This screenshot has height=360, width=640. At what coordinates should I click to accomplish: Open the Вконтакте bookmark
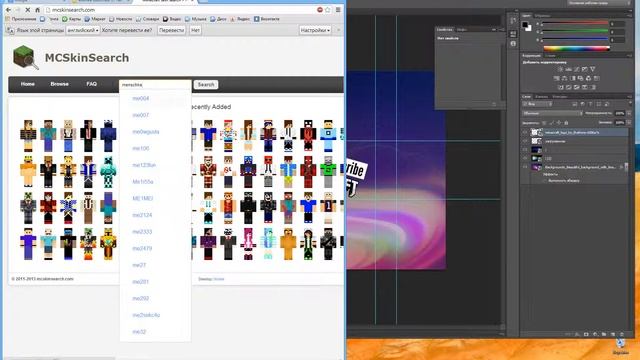click(x=267, y=19)
